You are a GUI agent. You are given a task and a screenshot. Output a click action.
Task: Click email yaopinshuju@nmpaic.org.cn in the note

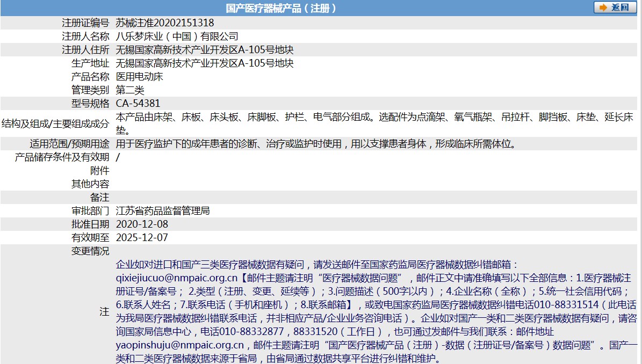180,345
